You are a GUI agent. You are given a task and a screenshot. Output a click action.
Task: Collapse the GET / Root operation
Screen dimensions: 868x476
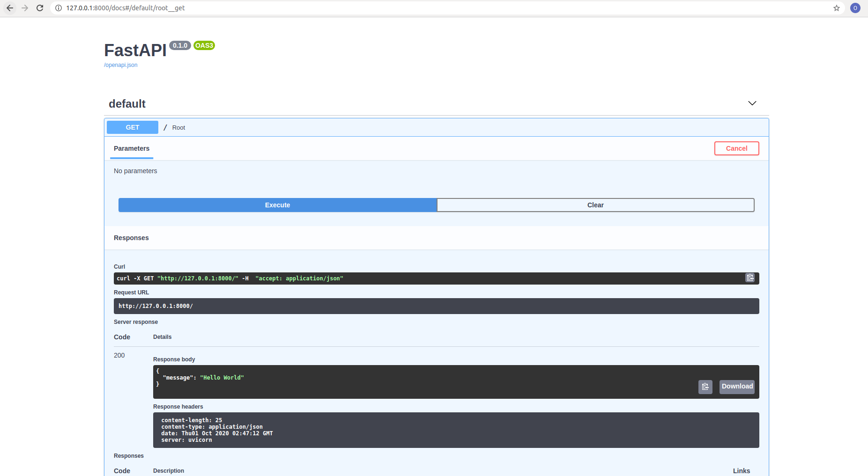pyautogui.click(x=436, y=127)
